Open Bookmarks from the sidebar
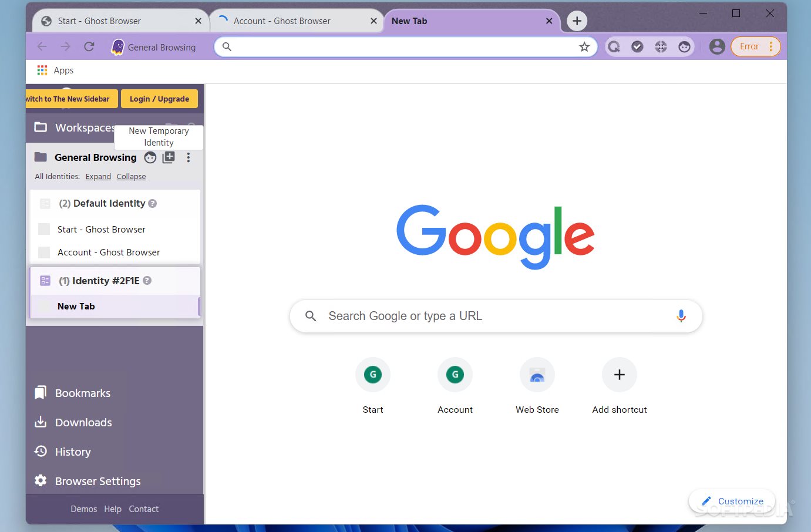This screenshot has height=532, width=811. 73,393
